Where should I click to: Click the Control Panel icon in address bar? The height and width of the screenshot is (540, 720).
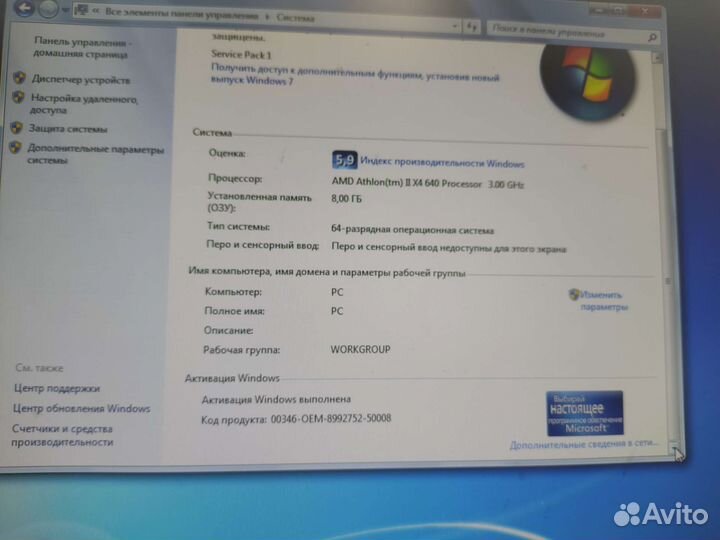(81, 10)
